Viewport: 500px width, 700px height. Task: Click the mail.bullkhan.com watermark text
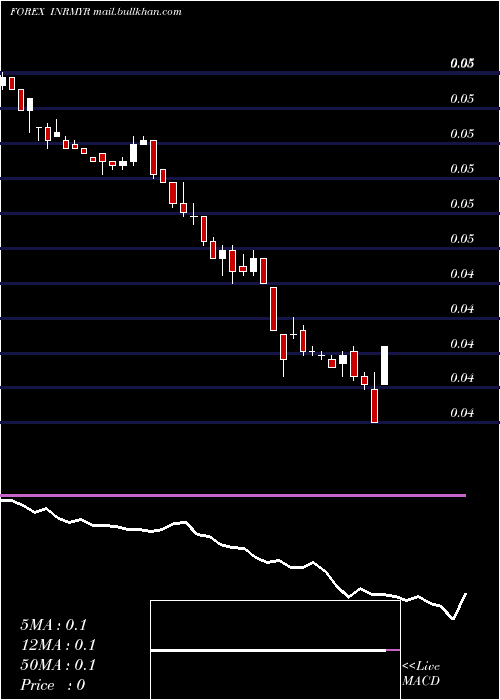[138, 12]
